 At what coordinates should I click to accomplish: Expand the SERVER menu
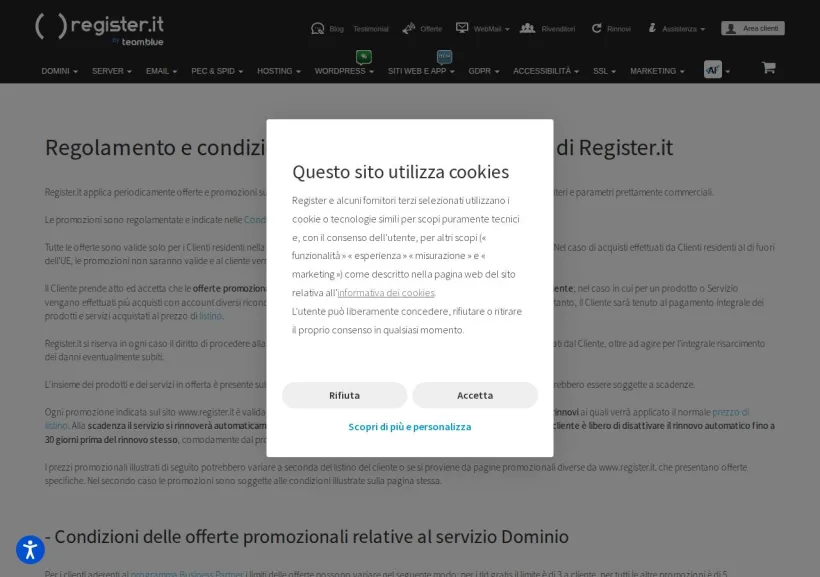pos(112,71)
